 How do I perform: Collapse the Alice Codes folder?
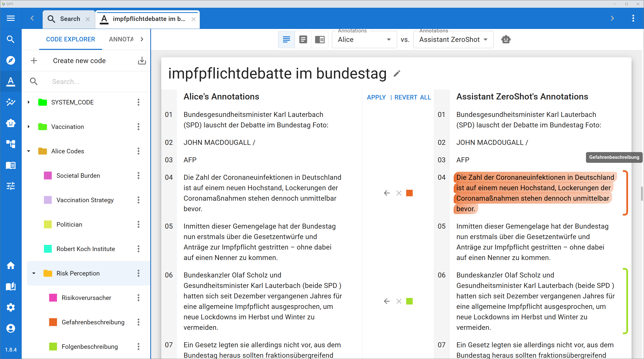pos(29,151)
